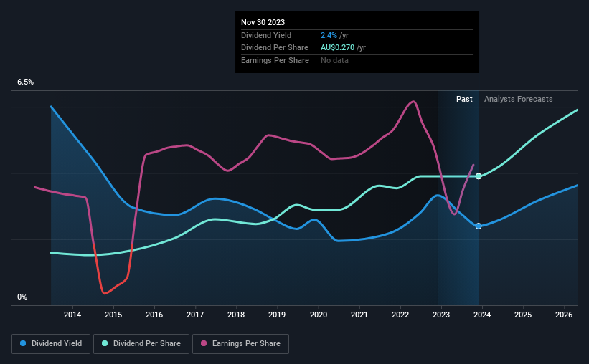This screenshot has width=589, height=364.
Task: Click the teal Dividend Per Share legend dot
Action: click(105, 343)
